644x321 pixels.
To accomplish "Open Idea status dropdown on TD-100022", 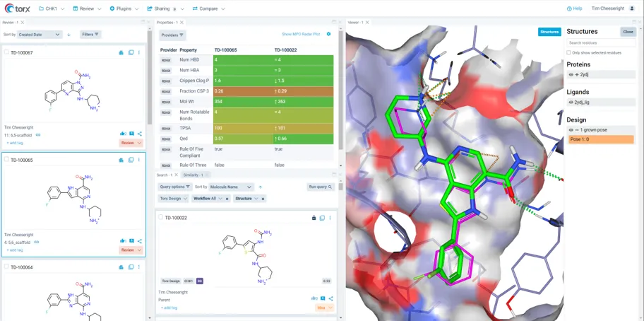I will click(325, 308).
